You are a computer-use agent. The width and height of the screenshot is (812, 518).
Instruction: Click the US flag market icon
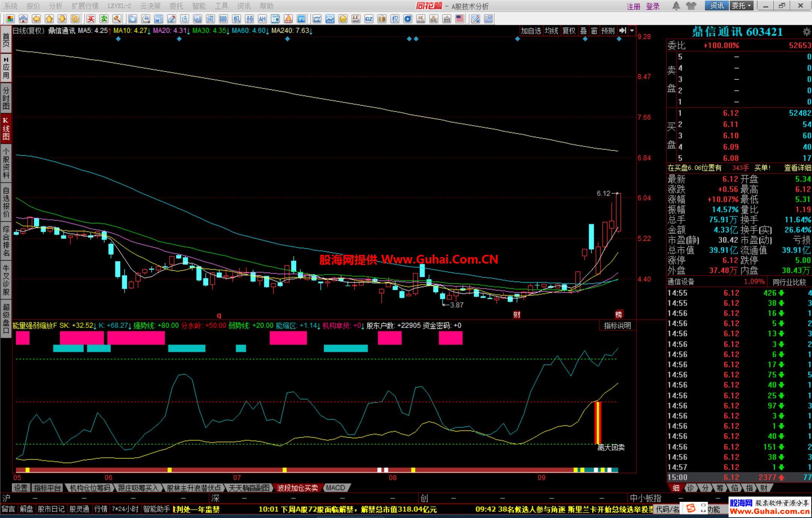(460, 19)
